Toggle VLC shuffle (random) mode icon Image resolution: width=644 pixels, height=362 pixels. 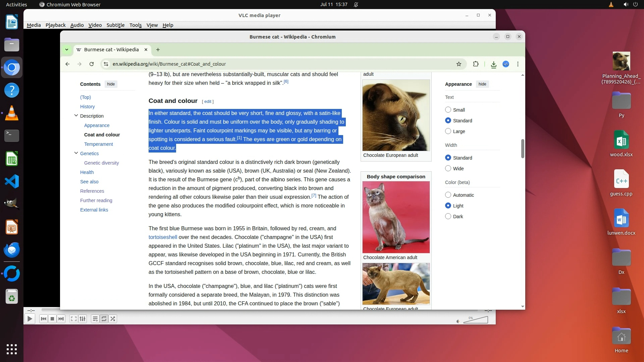coord(113,319)
